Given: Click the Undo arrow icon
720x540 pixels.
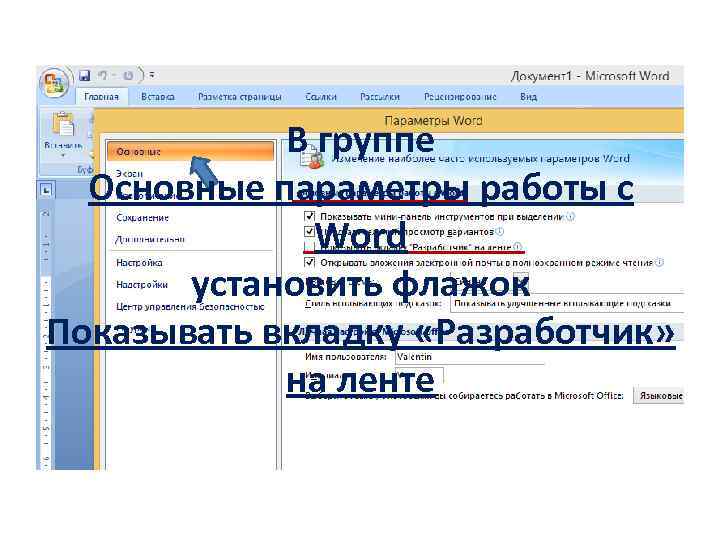Looking at the screenshot, I should pos(103,75).
